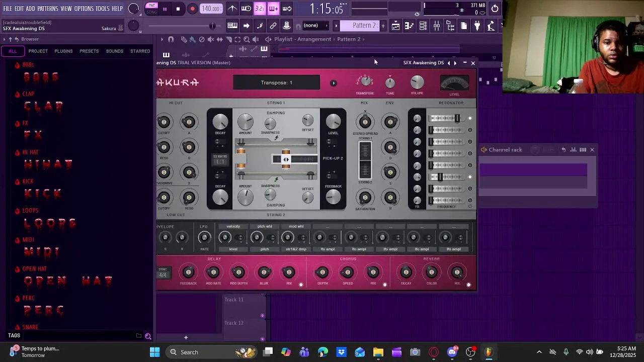Open FILE menu

click(8, 9)
